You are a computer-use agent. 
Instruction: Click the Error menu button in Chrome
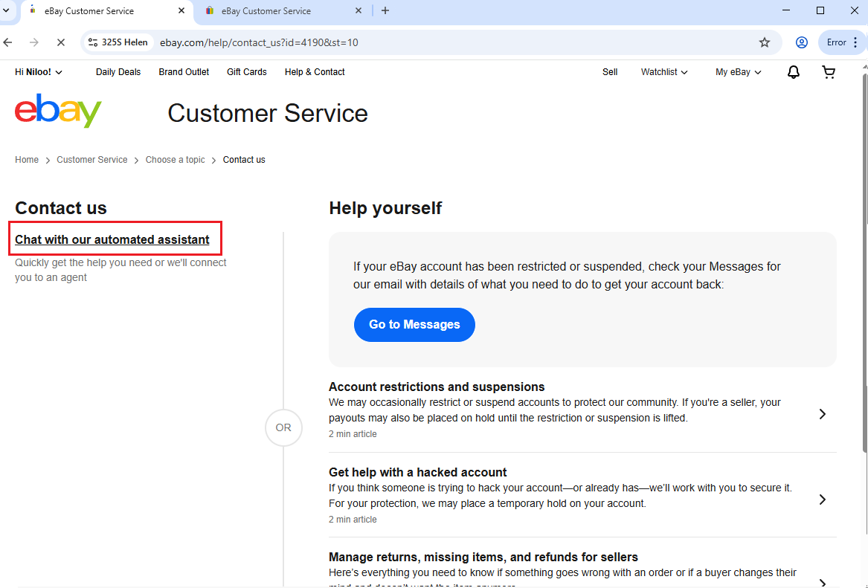point(841,42)
